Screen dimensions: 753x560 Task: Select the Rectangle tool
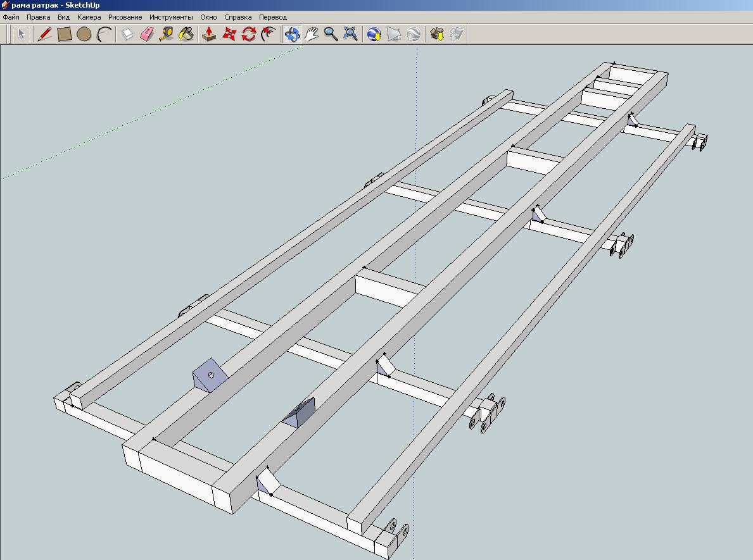[65, 34]
